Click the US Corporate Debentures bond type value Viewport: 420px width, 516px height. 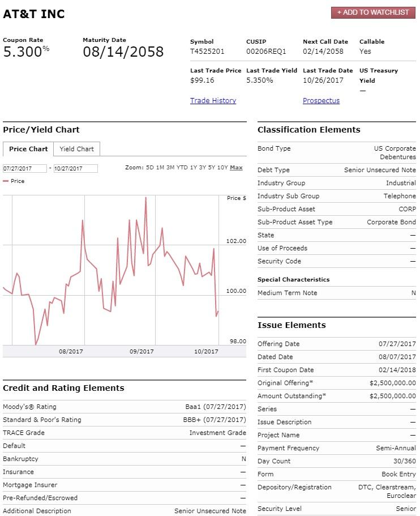(x=395, y=153)
